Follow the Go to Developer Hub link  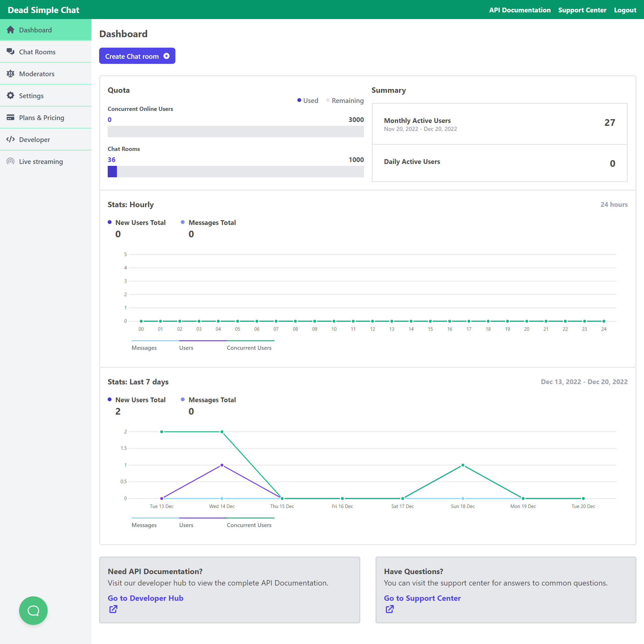pyautogui.click(x=145, y=598)
